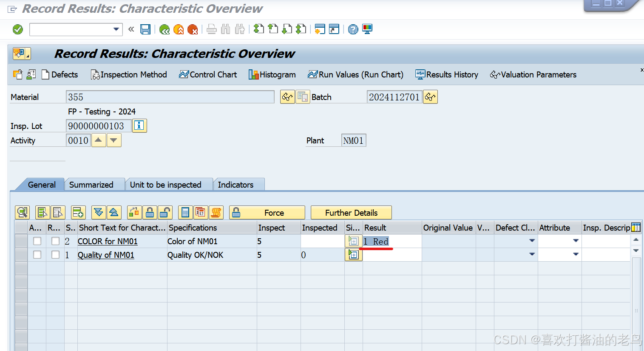Image resolution: width=644 pixels, height=351 pixels.
Task: Display batch glasses icon next to Batch field
Action: pos(430,97)
